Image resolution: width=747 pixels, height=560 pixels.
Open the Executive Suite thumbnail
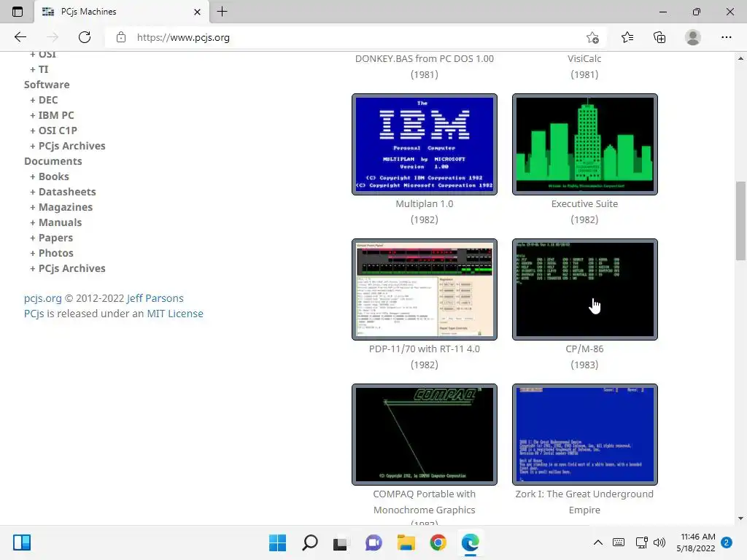584,144
